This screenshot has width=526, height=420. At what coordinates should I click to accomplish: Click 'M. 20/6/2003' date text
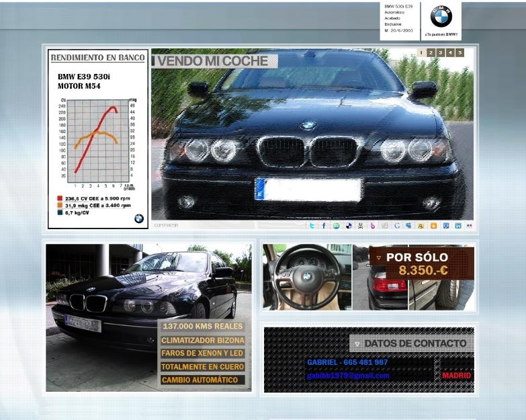[399, 30]
